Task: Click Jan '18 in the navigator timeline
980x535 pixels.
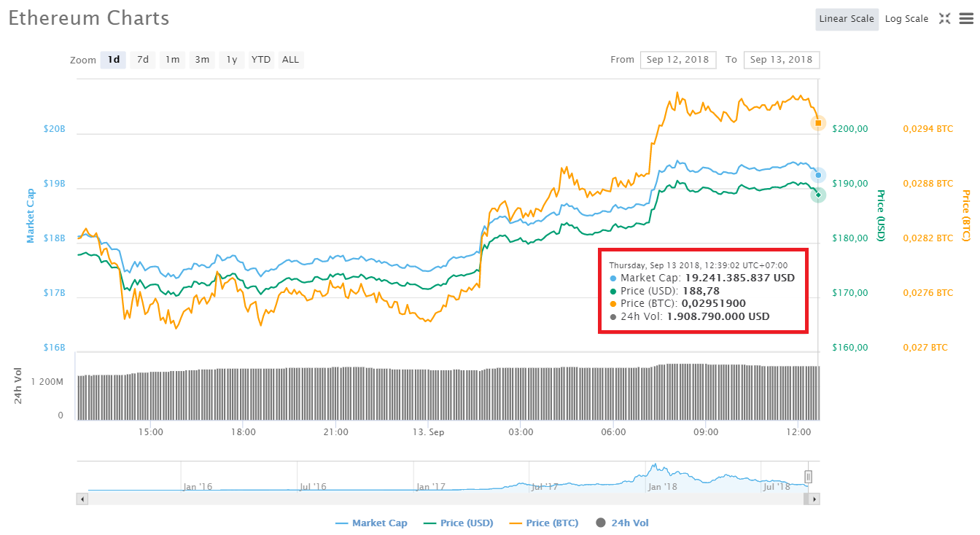Action: pyautogui.click(x=663, y=487)
